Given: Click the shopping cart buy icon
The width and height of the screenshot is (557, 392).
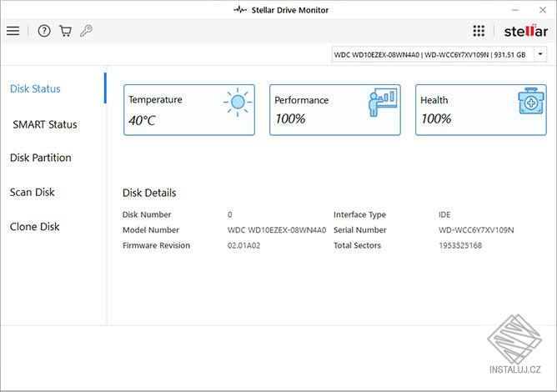Looking at the screenshot, I should click(x=65, y=31).
